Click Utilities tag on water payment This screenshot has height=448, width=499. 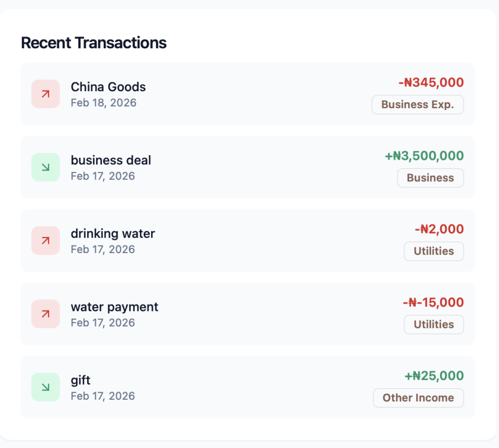pos(434,325)
